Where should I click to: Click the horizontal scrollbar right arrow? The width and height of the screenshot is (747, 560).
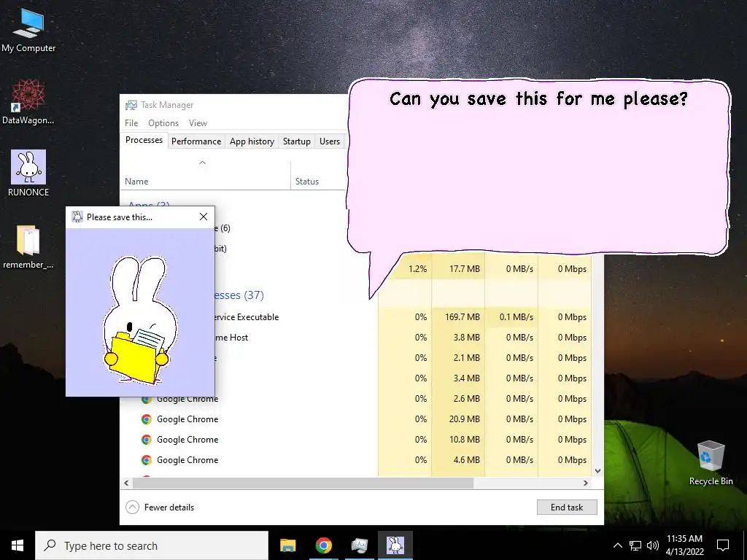tap(586, 483)
